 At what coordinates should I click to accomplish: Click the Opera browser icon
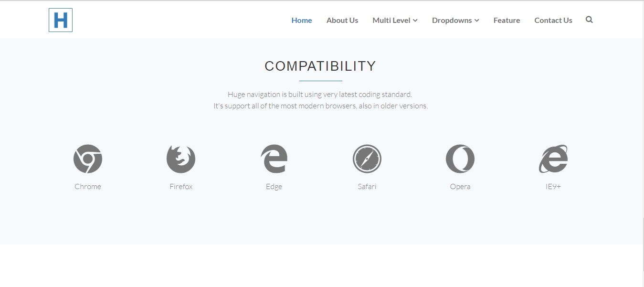point(460,159)
